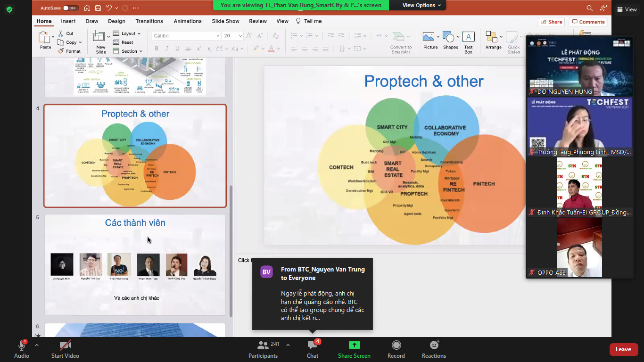Toggle the AutoSave switch
644x362 pixels.
pos(71,8)
